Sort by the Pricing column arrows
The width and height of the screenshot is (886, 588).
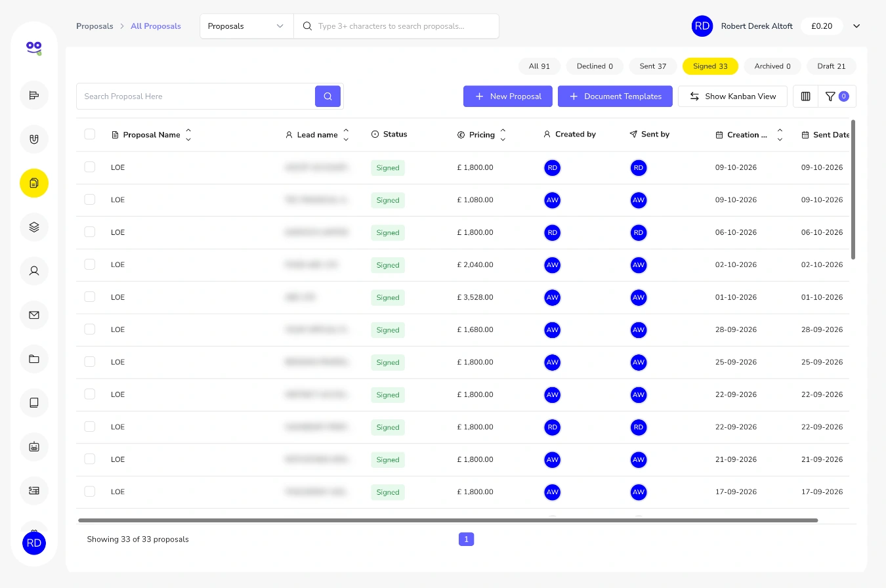pos(503,135)
